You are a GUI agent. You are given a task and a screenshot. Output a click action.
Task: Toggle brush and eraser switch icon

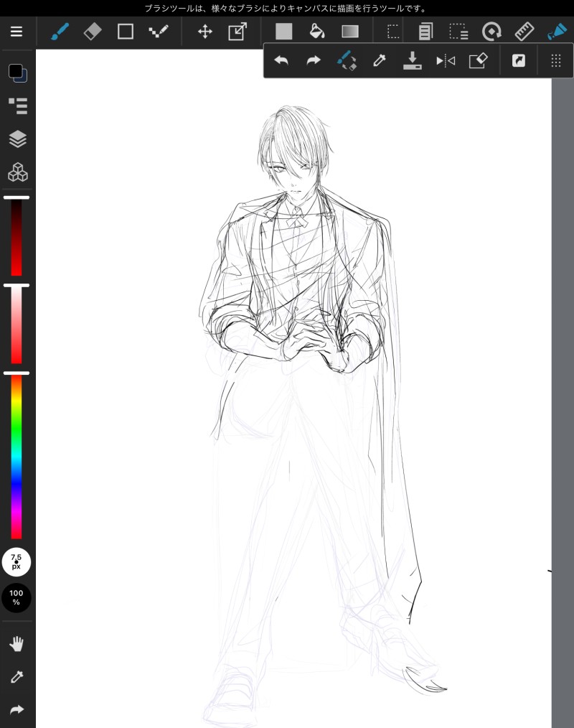click(346, 60)
